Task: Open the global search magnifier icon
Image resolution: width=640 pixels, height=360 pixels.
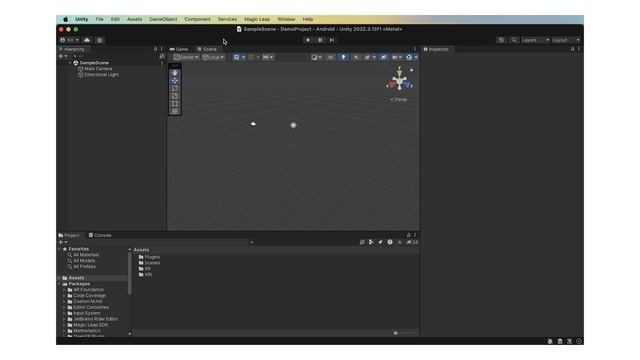Action: (x=514, y=40)
